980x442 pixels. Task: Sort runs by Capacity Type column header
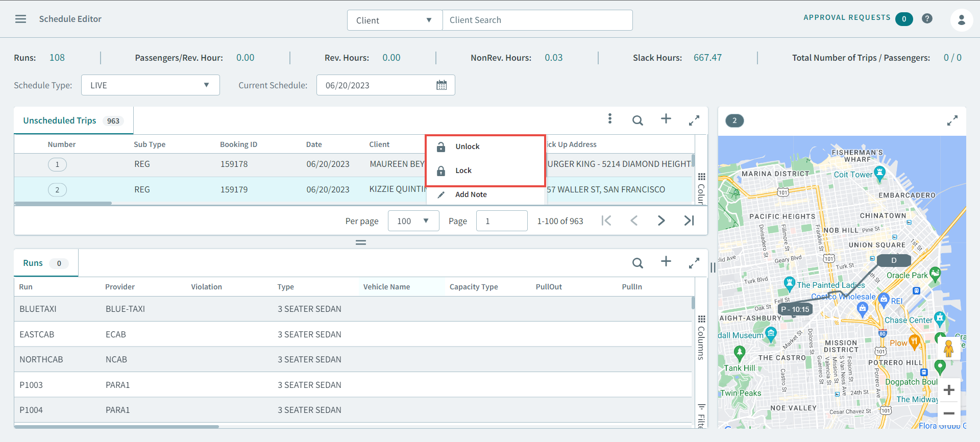pyautogui.click(x=474, y=287)
